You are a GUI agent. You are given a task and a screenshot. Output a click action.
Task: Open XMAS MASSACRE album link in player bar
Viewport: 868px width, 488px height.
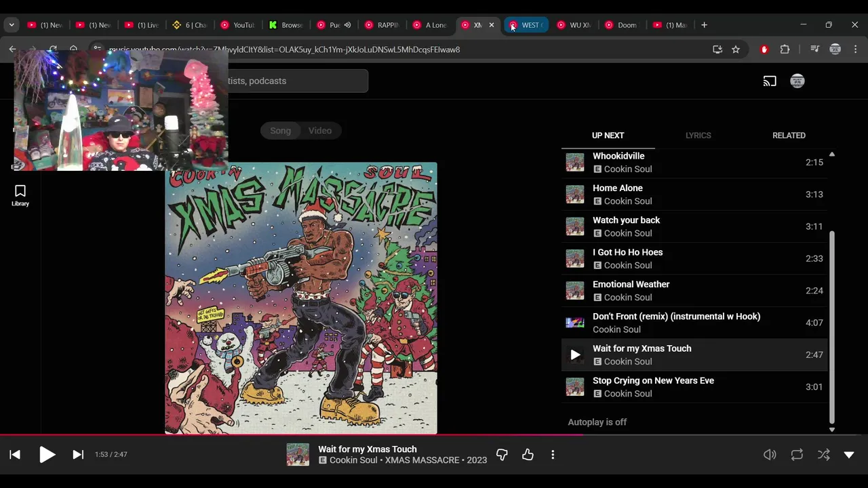pos(422,460)
